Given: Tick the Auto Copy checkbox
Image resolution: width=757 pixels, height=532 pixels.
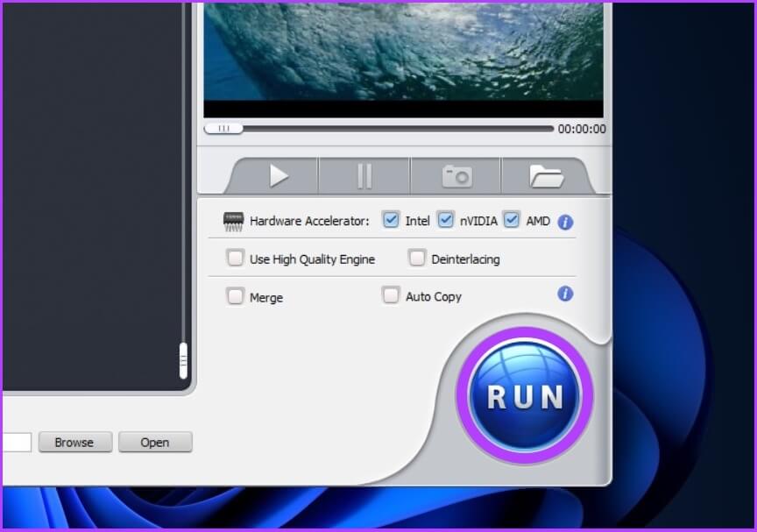Looking at the screenshot, I should (x=390, y=295).
